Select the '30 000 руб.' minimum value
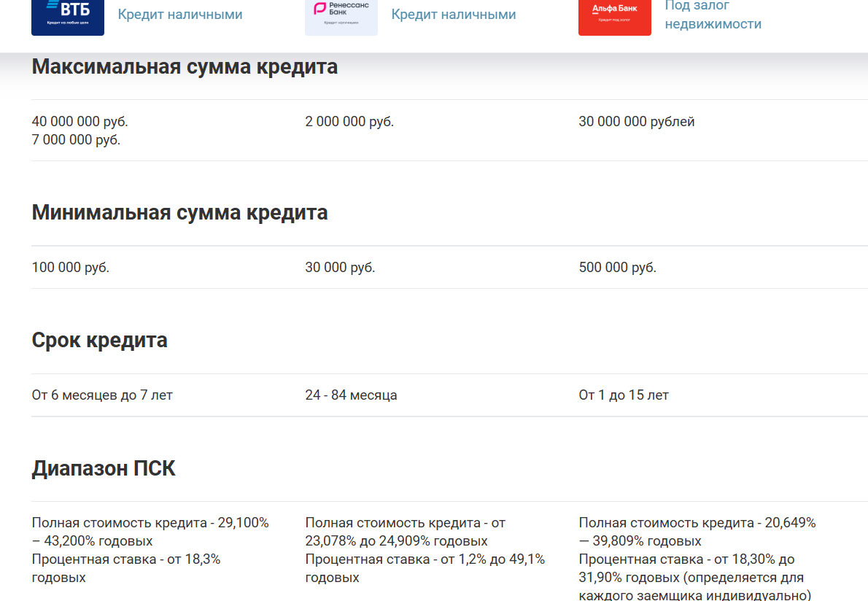The image size is (868, 601). (x=340, y=267)
